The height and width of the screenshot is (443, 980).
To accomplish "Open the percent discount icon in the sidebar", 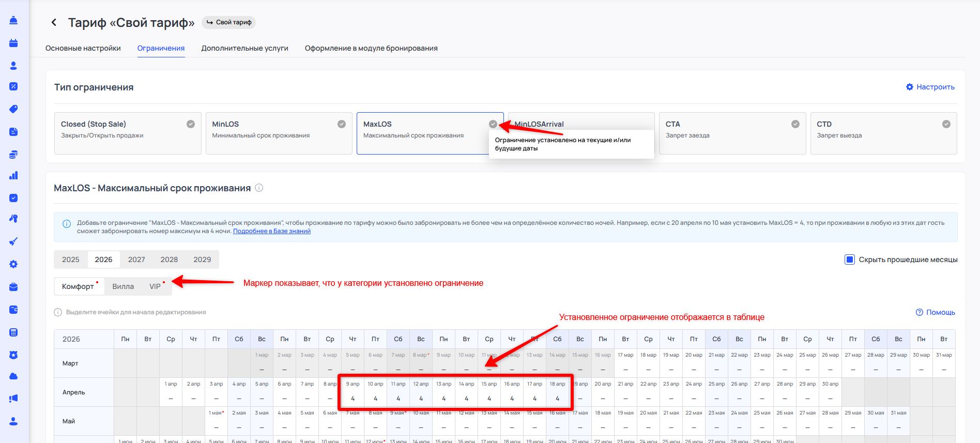I will click(x=13, y=86).
